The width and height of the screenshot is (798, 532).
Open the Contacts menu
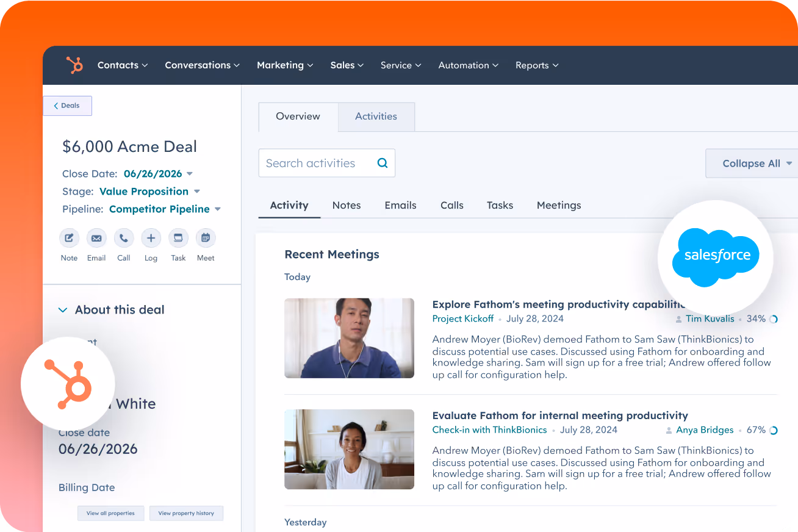point(123,65)
